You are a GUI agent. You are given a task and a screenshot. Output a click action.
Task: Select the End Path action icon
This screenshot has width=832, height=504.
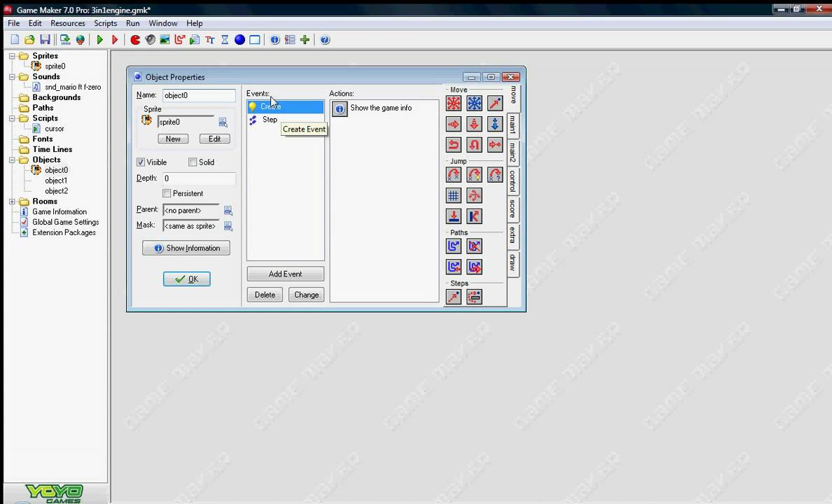[x=474, y=246]
